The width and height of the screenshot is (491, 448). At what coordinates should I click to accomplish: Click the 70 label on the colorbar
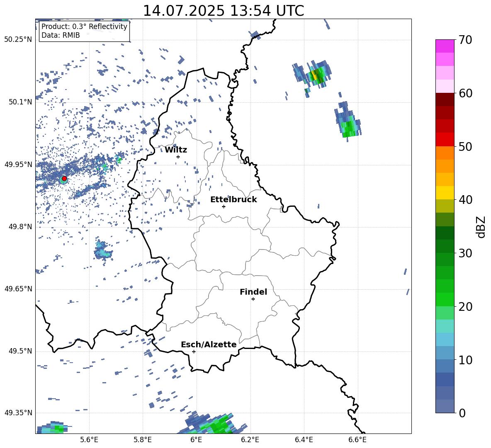click(x=465, y=40)
